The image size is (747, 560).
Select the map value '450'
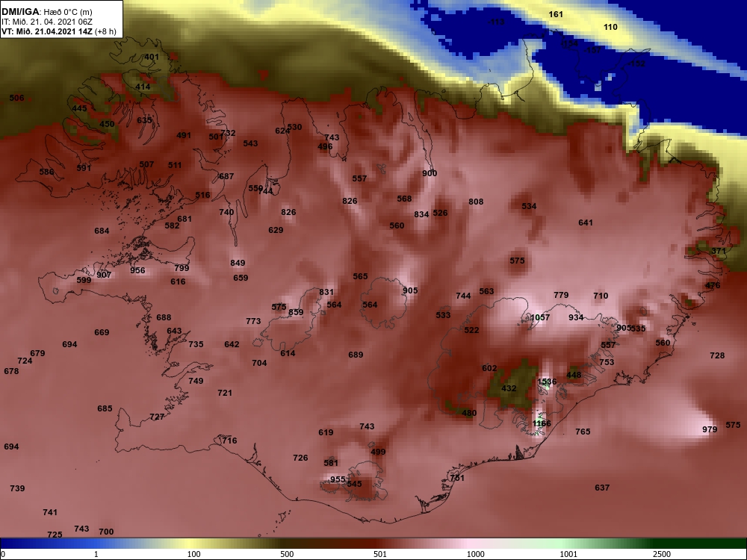[x=107, y=124]
